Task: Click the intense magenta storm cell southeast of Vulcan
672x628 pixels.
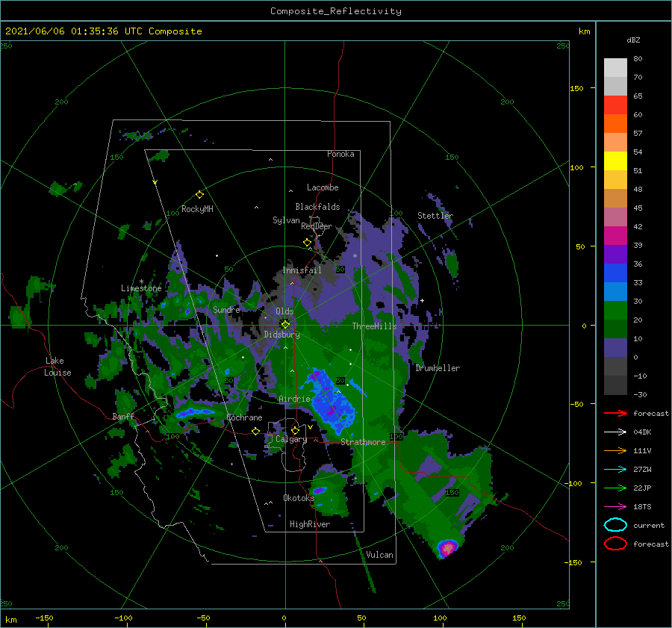Action: click(x=447, y=548)
